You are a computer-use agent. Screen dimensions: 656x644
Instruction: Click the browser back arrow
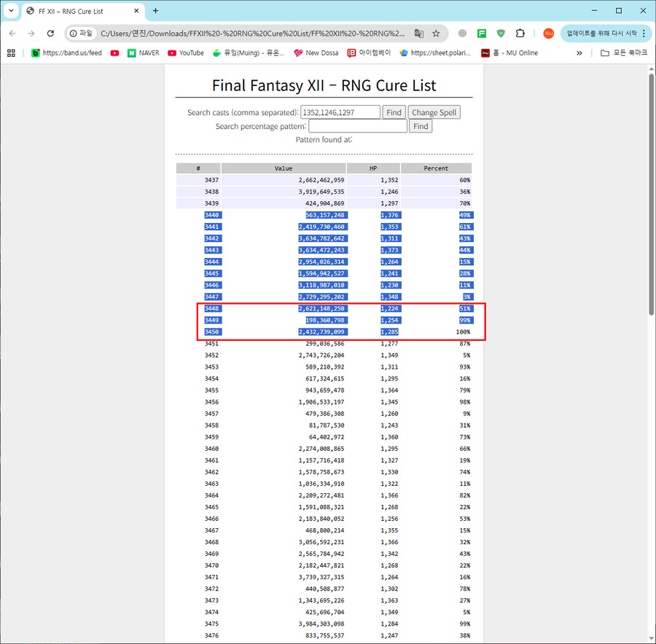coord(12,34)
